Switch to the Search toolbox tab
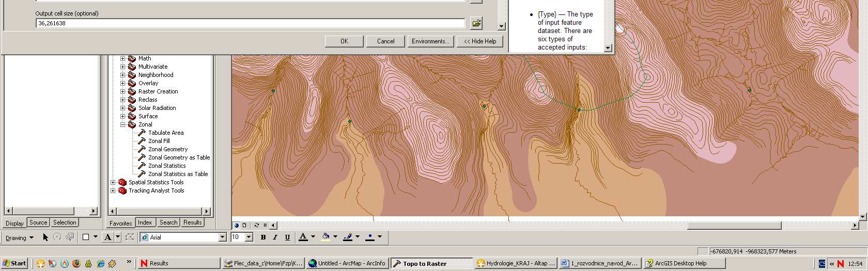Screen dimensions: 868x271 coord(168,222)
